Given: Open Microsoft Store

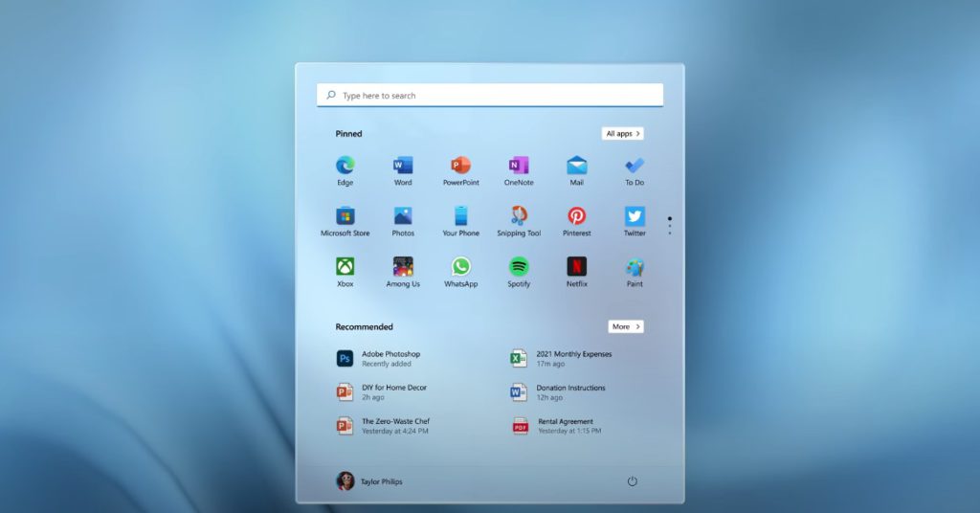Looking at the screenshot, I should point(345,221).
